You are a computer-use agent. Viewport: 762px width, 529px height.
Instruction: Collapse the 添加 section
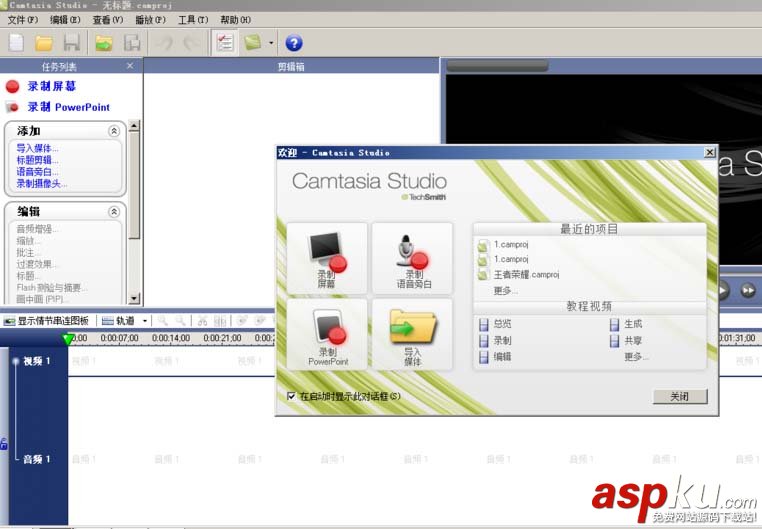[114, 131]
